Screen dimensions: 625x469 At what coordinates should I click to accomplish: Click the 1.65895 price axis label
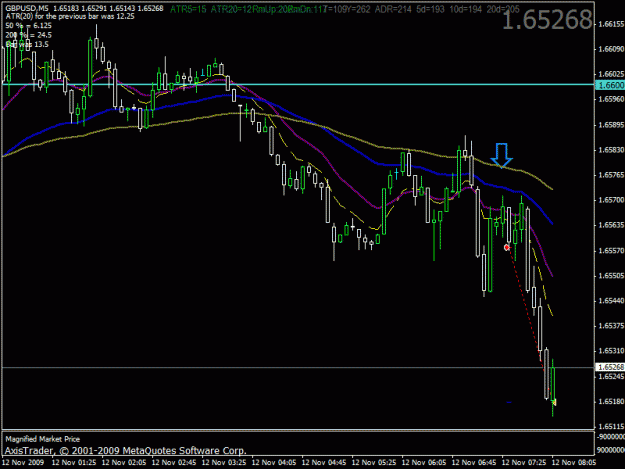point(611,125)
